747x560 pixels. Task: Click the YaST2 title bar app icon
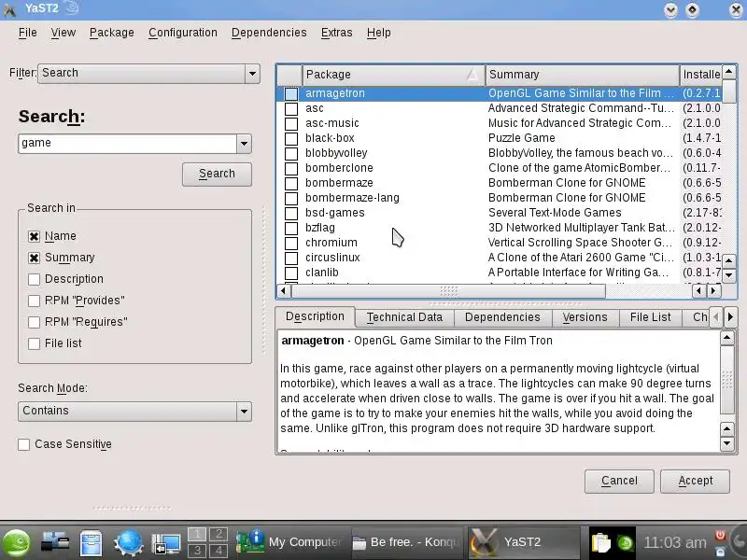10,8
